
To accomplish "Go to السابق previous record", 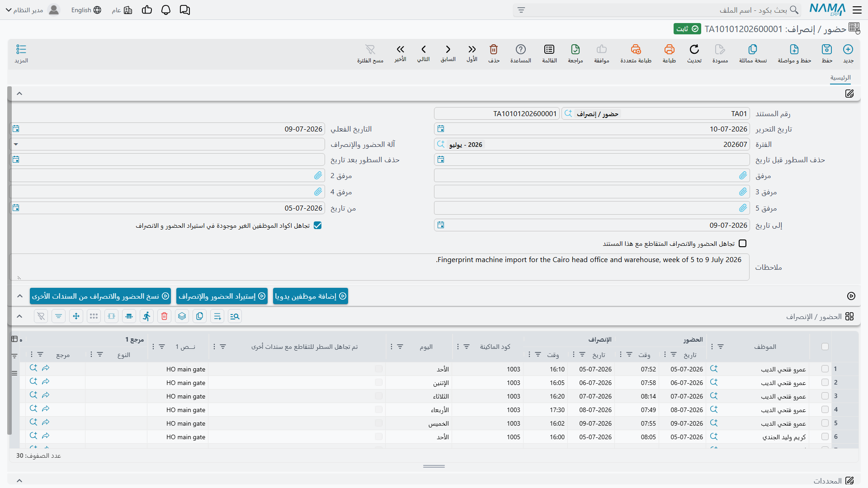I will pos(448,49).
